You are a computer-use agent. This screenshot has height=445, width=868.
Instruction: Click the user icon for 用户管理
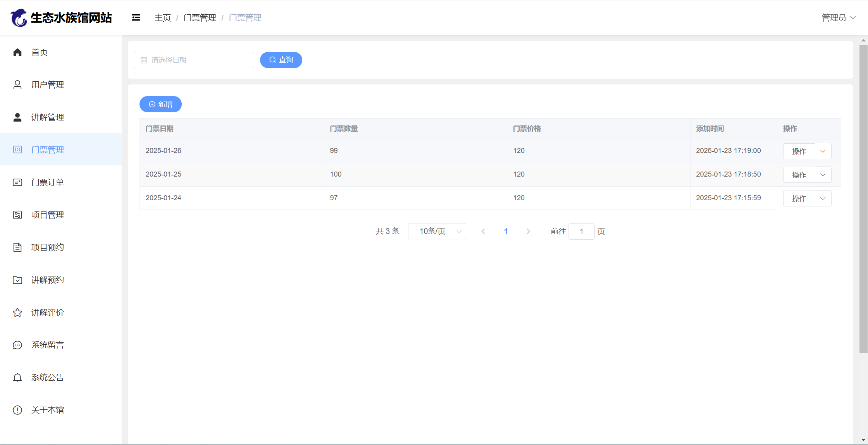[17, 85]
